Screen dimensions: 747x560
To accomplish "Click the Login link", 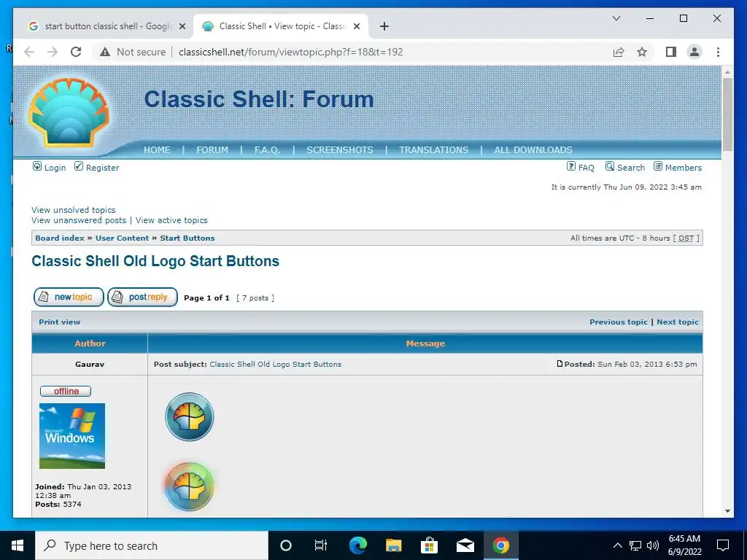I will coord(49,167).
